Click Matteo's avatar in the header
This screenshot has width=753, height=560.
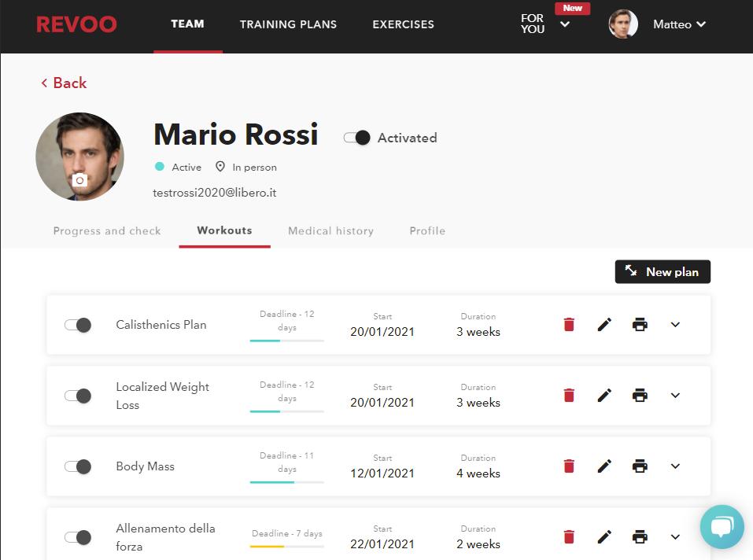click(x=623, y=24)
